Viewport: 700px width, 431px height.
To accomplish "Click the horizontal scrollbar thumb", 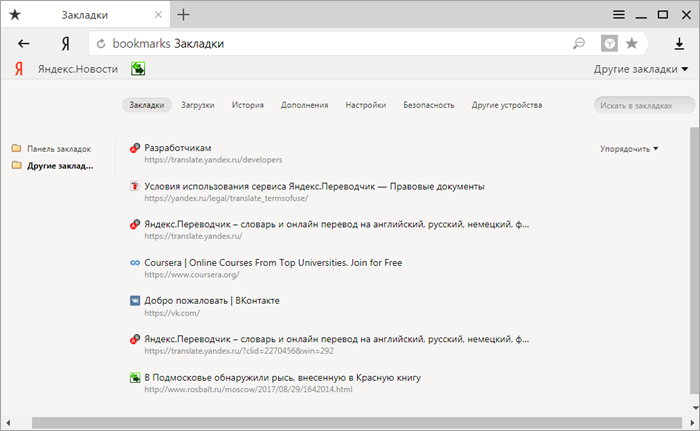I will [x=357, y=423].
